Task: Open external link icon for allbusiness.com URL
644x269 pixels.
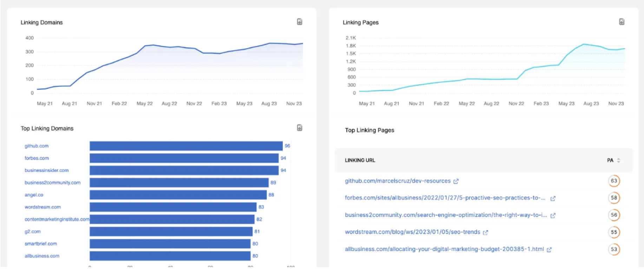Action: (x=549, y=250)
